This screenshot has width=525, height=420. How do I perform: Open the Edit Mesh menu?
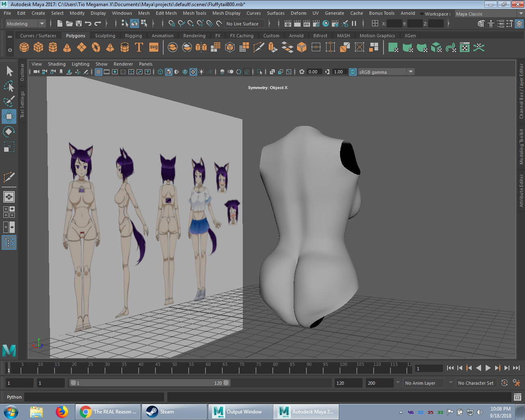(x=166, y=13)
